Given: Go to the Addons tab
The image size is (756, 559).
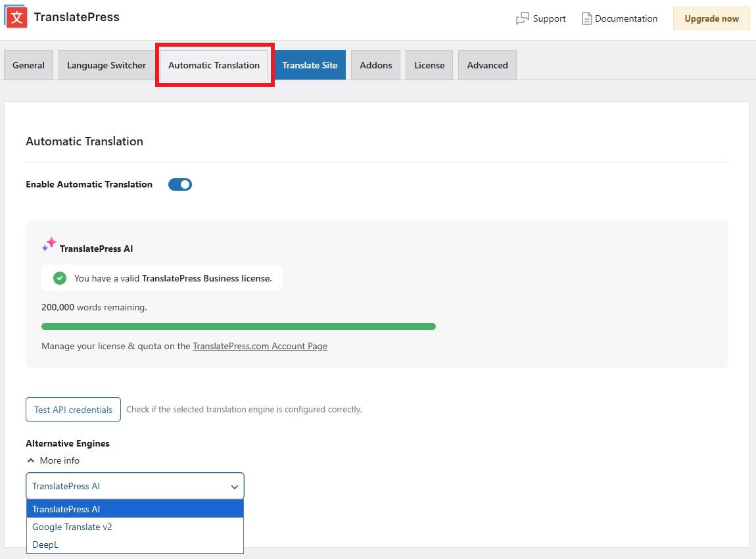Looking at the screenshot, I should point(375,64).
